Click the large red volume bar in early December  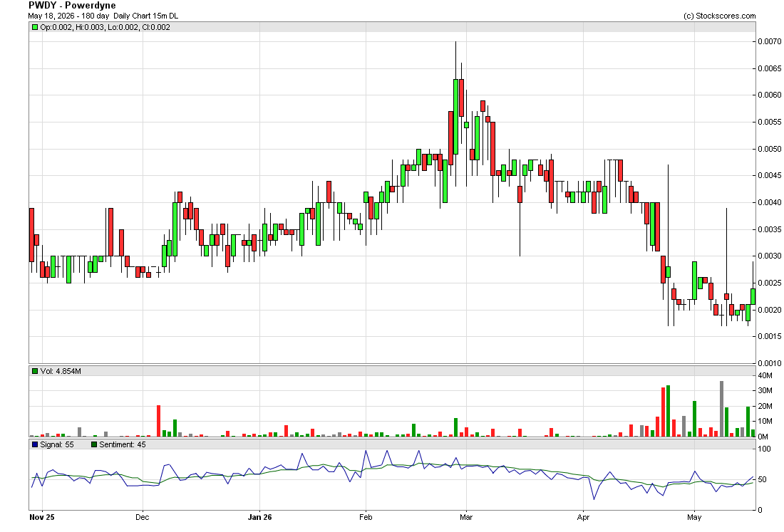coord(158,421)
